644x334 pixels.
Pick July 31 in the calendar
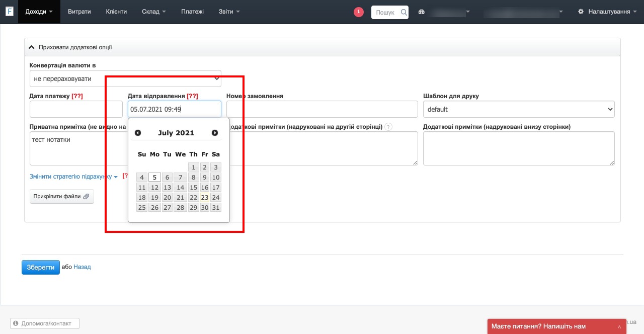tap(216, 207)
